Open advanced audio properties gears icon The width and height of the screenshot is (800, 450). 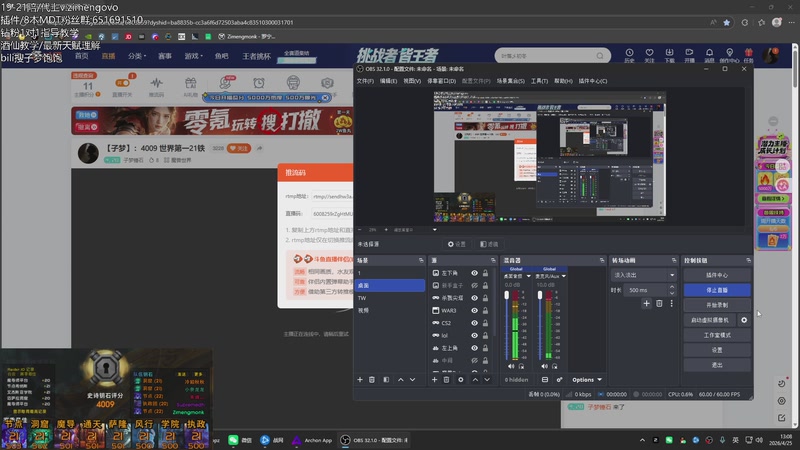pyautogui.click(x=559, y=380)
